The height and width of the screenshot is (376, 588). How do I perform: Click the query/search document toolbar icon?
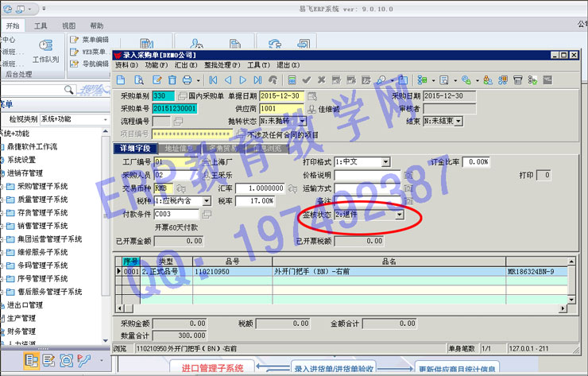[x=139, y=80]
